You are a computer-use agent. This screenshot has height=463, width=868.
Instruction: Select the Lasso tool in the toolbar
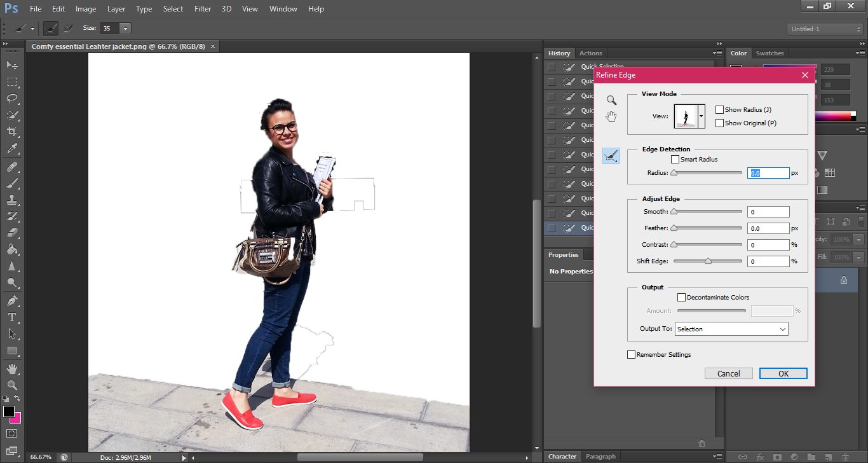pos(12,99)
